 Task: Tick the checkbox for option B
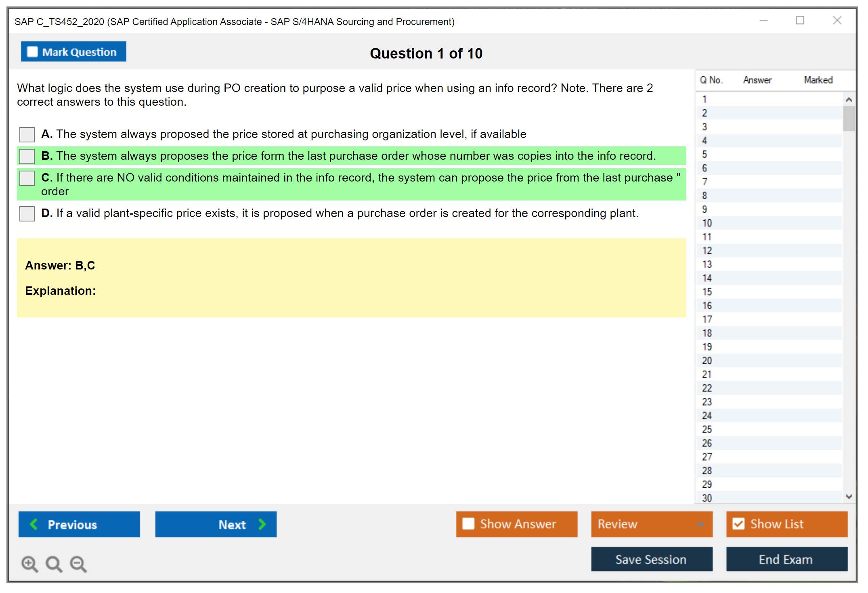tap(27, 156)
